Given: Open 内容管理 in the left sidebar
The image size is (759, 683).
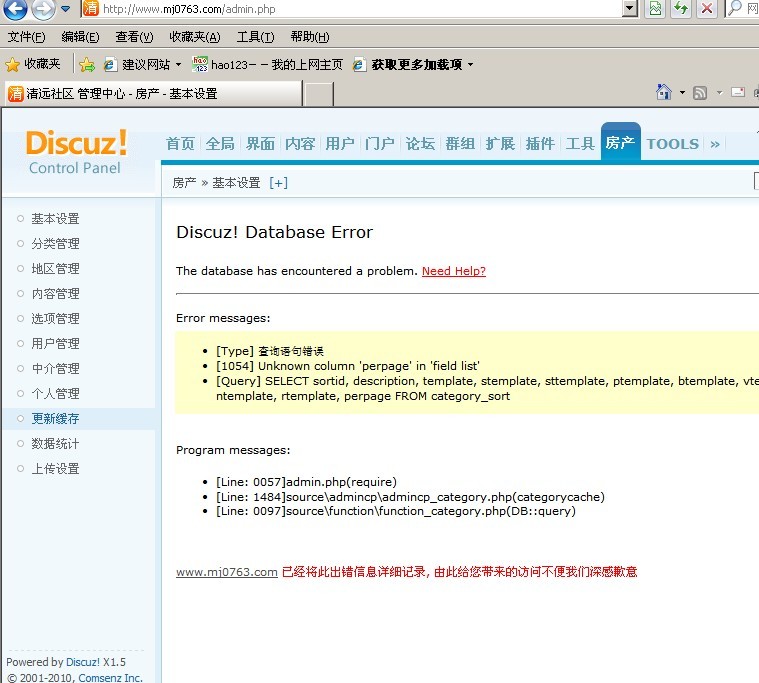Looking at the screenshot, I should coord(55,293).
